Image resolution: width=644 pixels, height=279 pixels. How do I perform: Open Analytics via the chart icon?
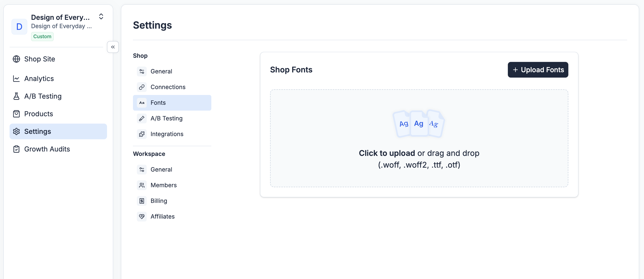point(16,79)
